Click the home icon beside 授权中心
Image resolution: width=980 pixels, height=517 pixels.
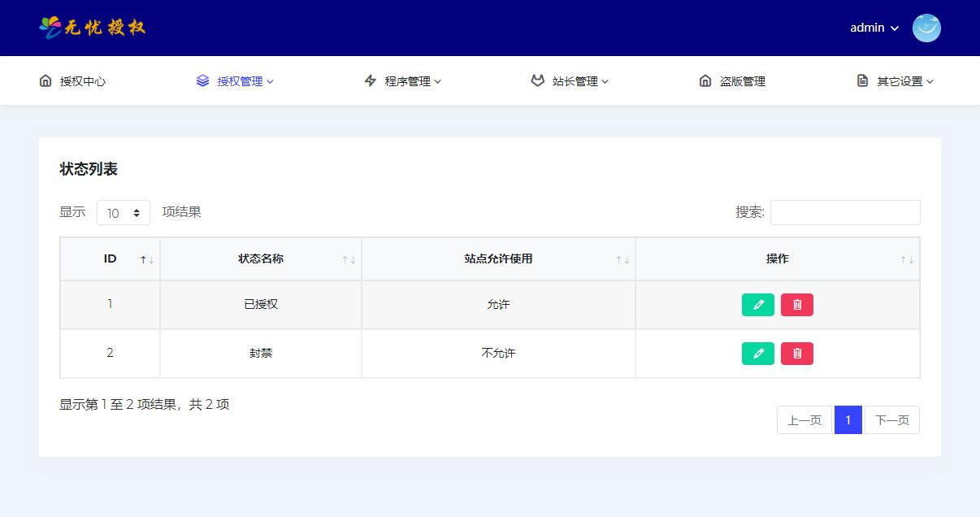click(x=45, y=80)
